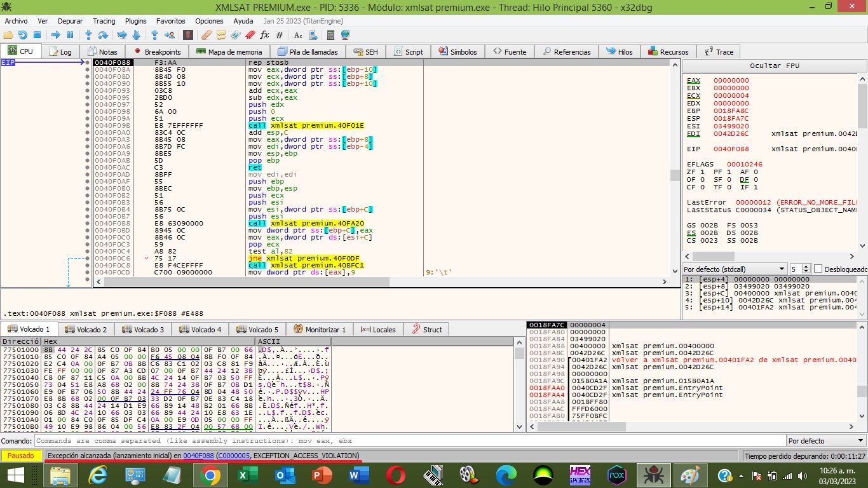Click the EFLAGS value 00010246
Viewport: 868px width, 488px height.
744,164
